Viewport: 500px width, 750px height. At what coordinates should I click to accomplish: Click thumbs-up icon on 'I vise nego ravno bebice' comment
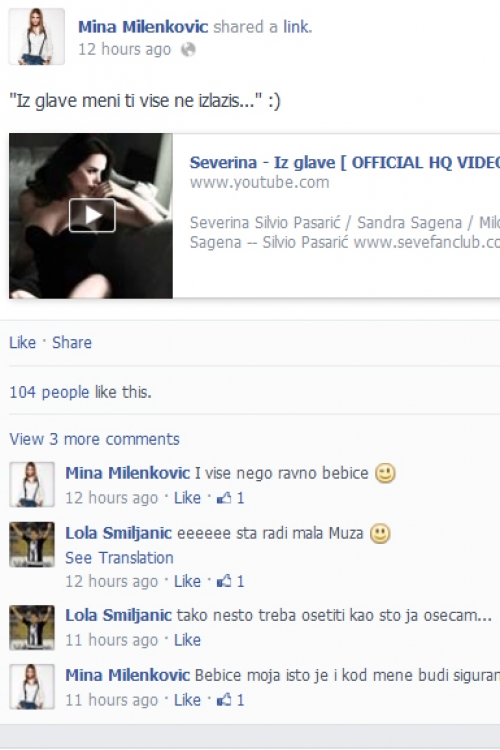(x=224, y=498)
